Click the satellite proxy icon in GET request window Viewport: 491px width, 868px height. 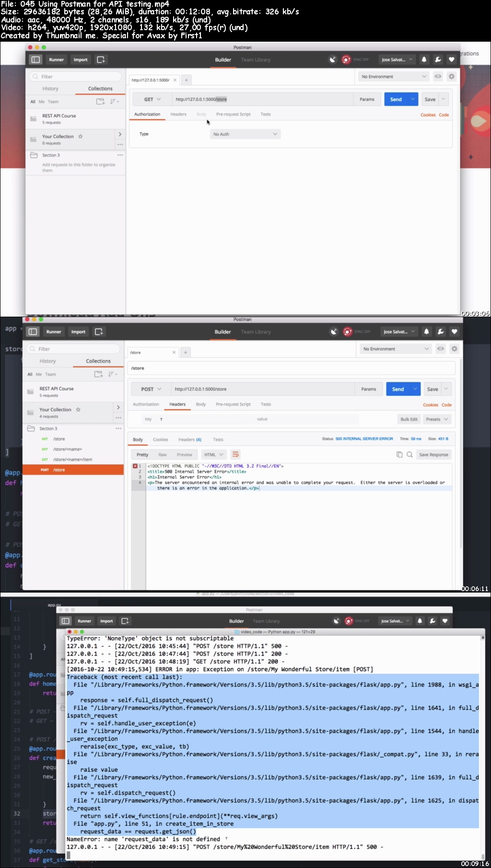[x=333, y=59]
